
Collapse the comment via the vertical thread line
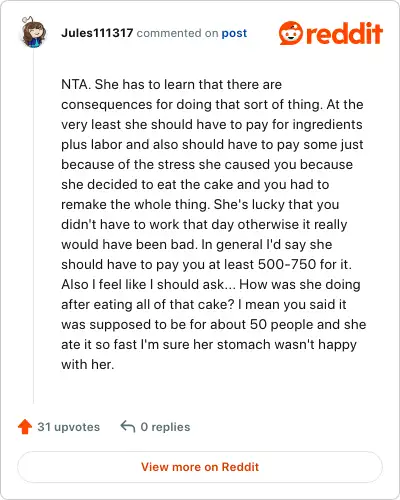pos(33,227)
